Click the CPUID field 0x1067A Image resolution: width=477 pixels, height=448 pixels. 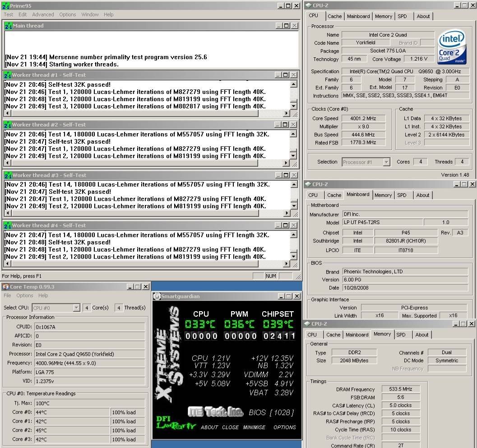89,327
